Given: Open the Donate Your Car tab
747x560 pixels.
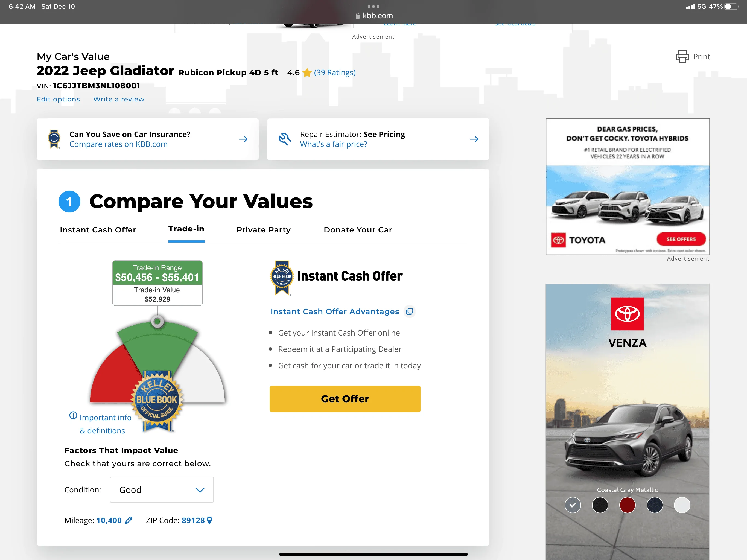Looking at the screenshot, I should point(358,230).
